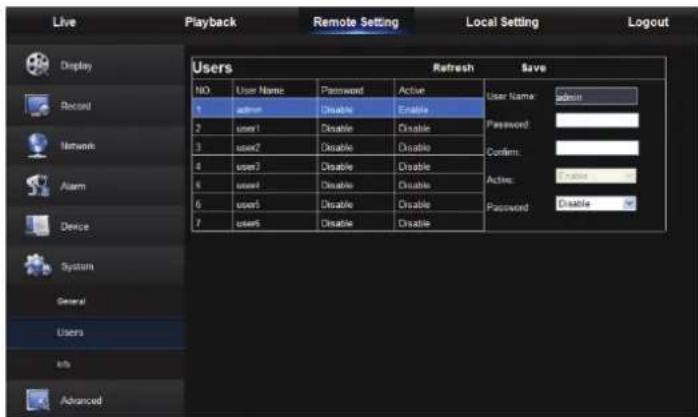Viewport: 698px width, 417px height.
Task: Click the dropdown arrow beside Disable
Action: tap(629, 203)
